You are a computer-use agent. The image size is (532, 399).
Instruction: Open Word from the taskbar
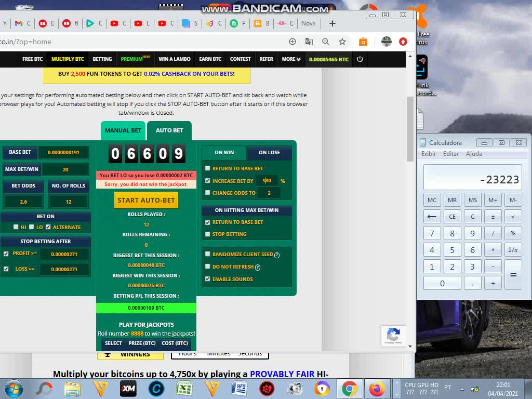[x=239, y=389]
